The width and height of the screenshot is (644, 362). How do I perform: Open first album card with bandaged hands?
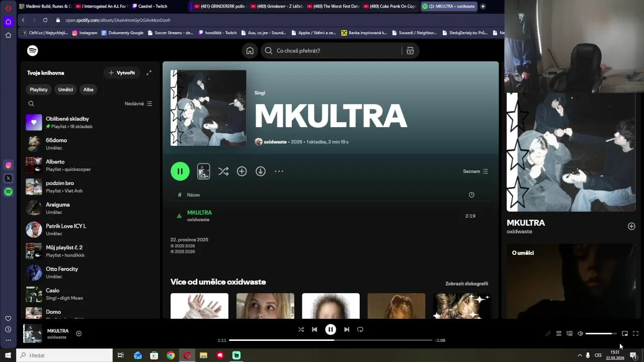pos(199,306)
